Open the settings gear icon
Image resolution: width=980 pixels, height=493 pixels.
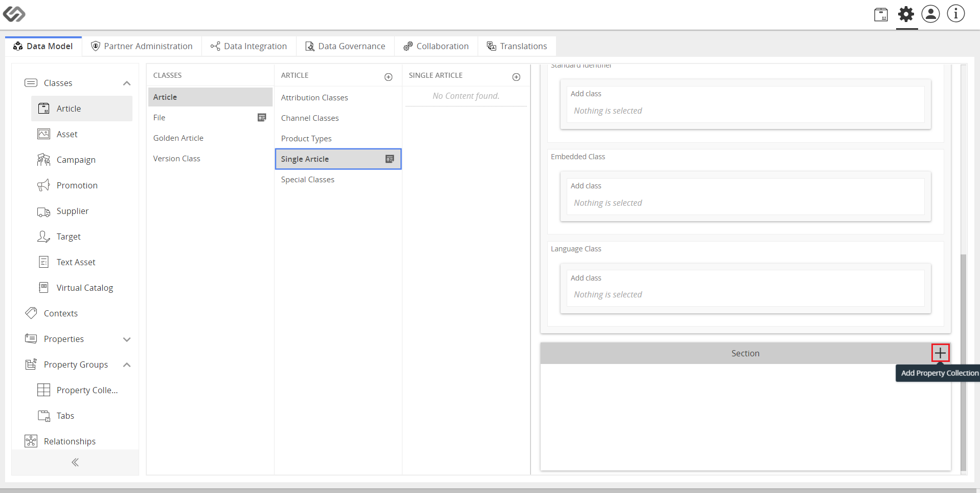[x=906, y=14]
